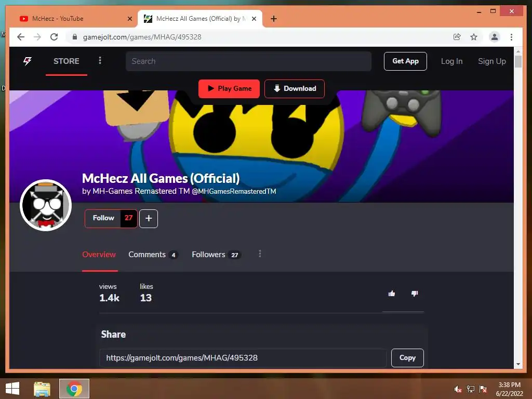The width and height of the screenshot is (532, 399).
Task: Go forward in browser history
Action: (x=37, y=37)
